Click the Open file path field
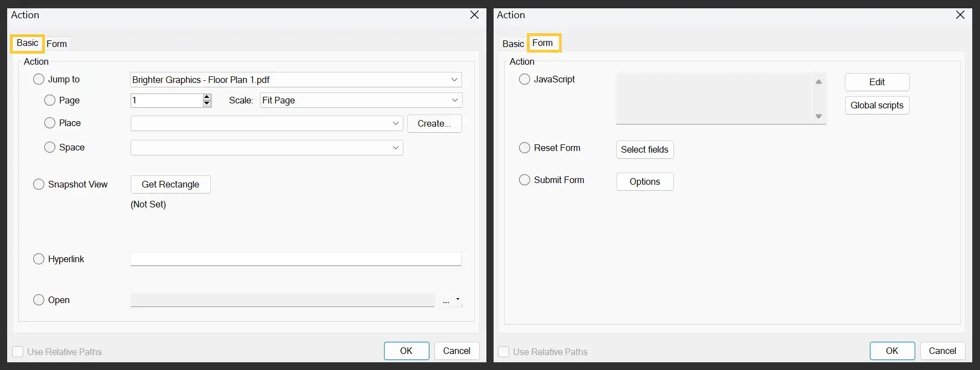 (x=282, y=300)
